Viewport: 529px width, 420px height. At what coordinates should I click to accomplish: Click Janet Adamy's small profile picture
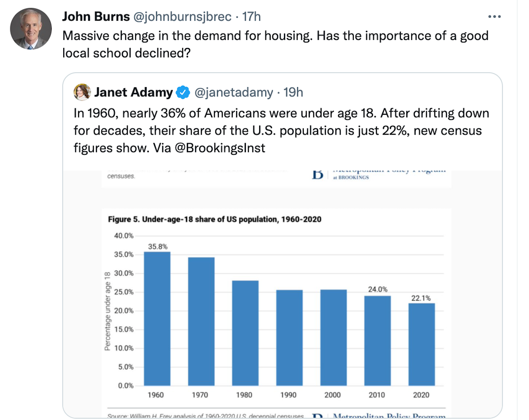point(82,92)
